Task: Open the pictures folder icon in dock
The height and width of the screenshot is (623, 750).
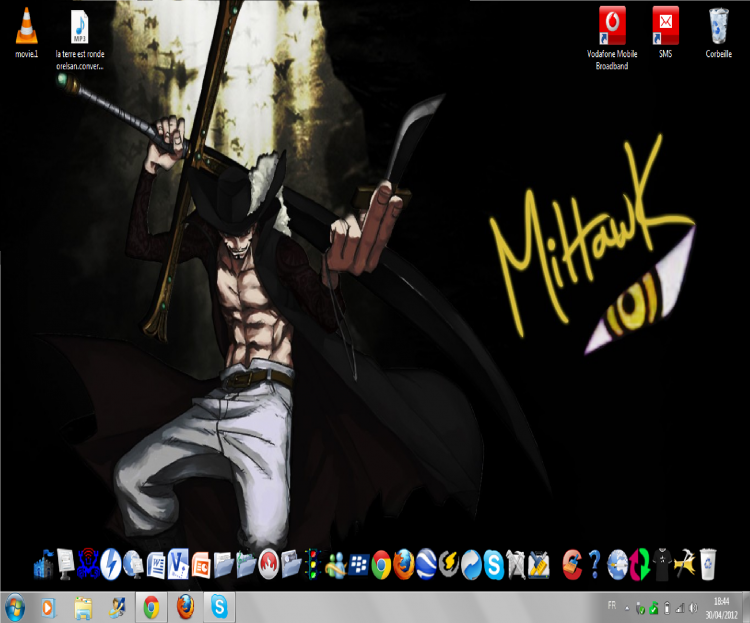Action: tap(291, 565)
